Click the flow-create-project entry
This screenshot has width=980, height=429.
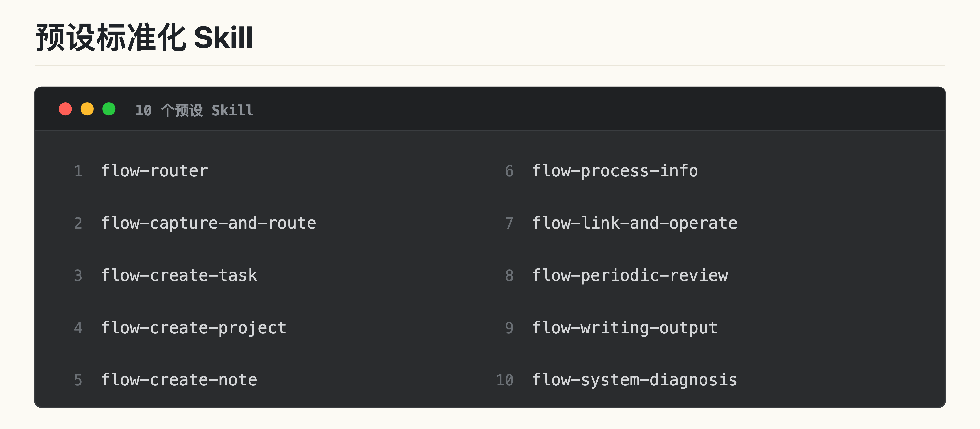tap(194, 328)
